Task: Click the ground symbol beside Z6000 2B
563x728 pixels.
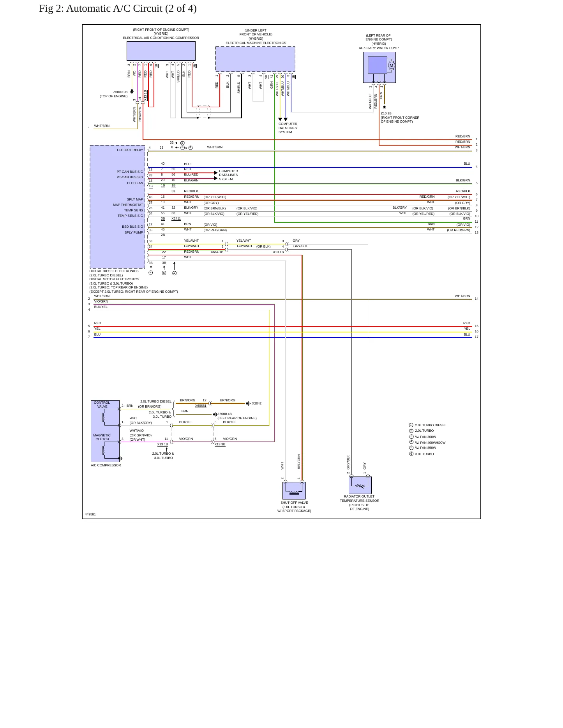Action: (x=132, y=91)
